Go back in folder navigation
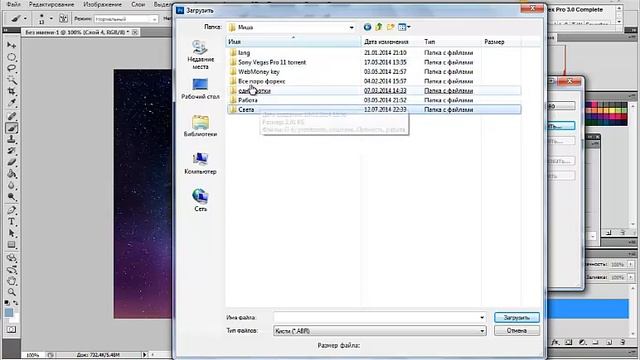This screenshot has height=360, width=640. [367, 27]
